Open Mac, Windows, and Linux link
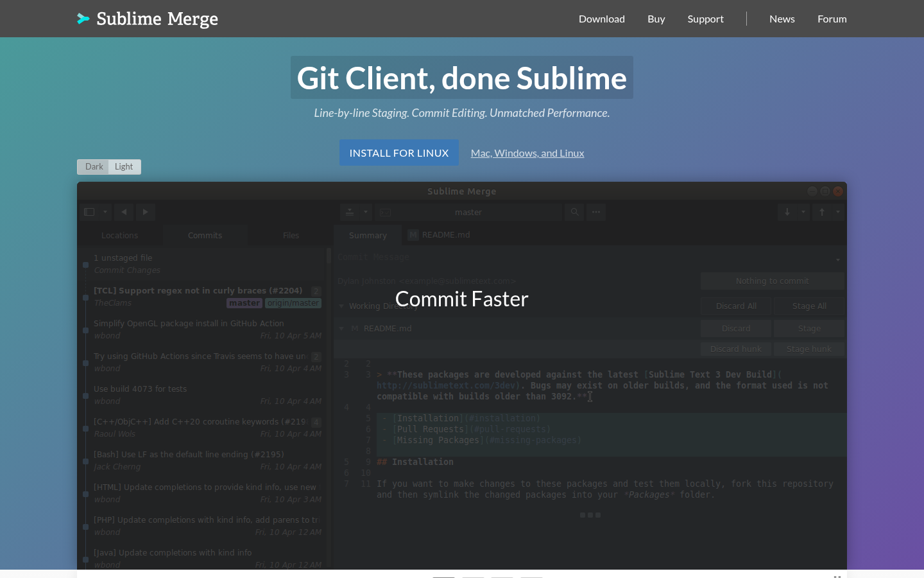924x578 pixels. click(x=527, y=153)
